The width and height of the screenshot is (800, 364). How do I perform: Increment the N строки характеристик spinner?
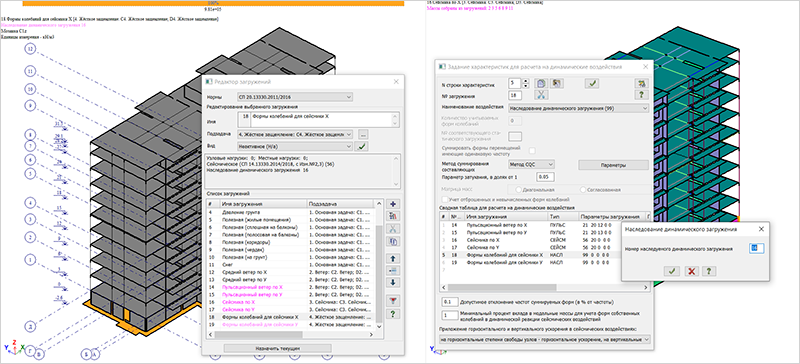click(x=527, y=81)
